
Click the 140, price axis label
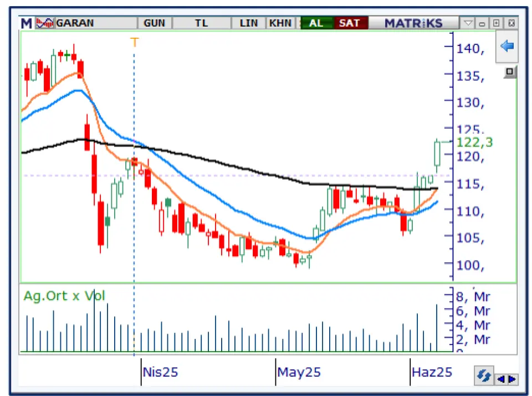[470, 49]
